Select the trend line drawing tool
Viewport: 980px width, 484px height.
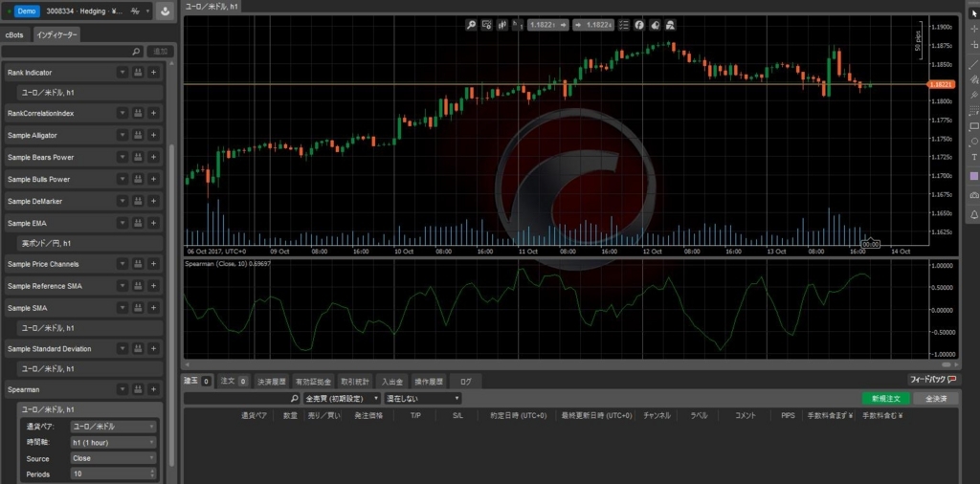pos(973,64)
